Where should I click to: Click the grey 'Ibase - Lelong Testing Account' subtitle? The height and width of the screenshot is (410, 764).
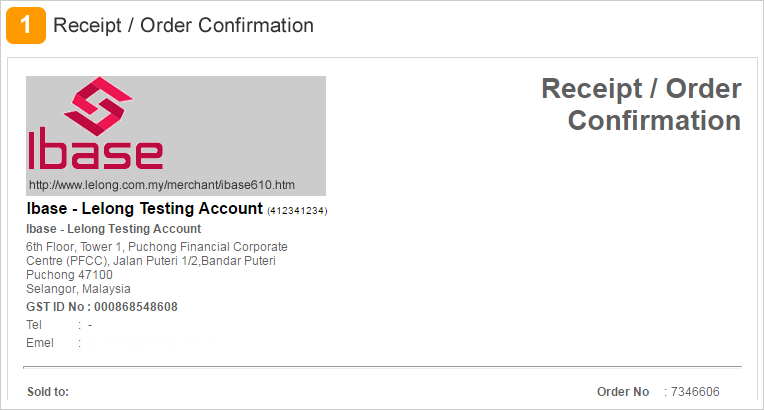(x=114, y=229)
